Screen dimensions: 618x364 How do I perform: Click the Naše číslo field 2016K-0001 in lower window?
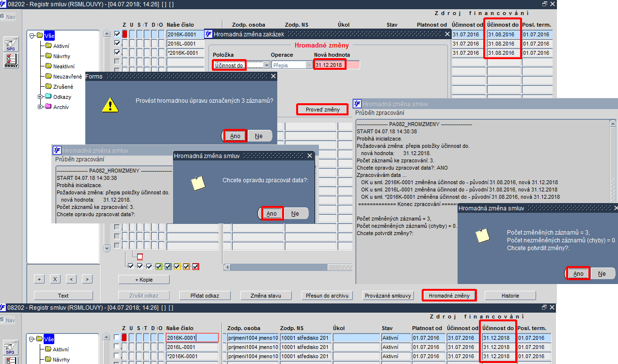coord(192,338)
